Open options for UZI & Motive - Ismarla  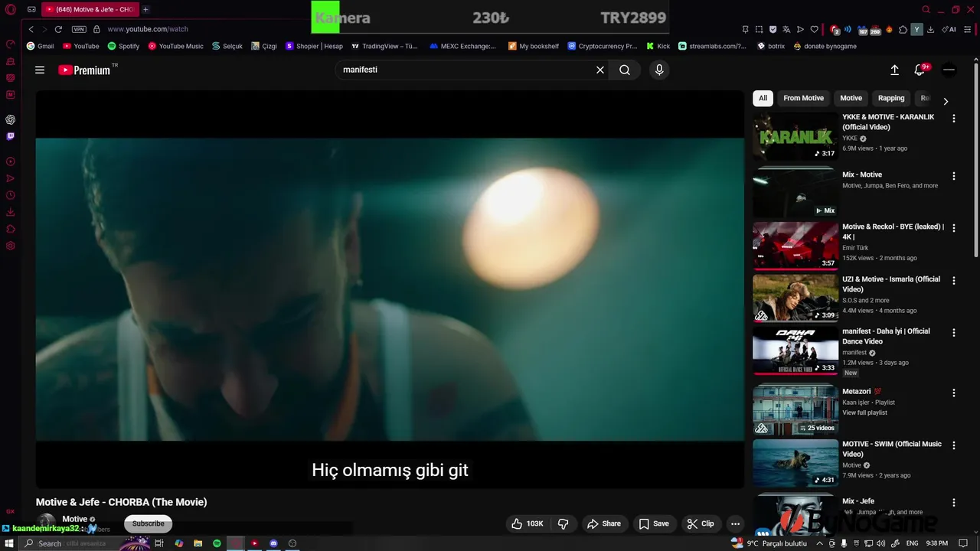click(x=954, y=281)
